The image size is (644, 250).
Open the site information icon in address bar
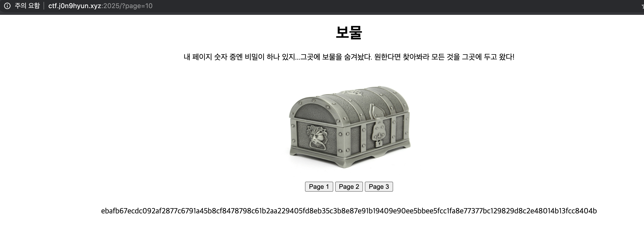tap(7, 6)
